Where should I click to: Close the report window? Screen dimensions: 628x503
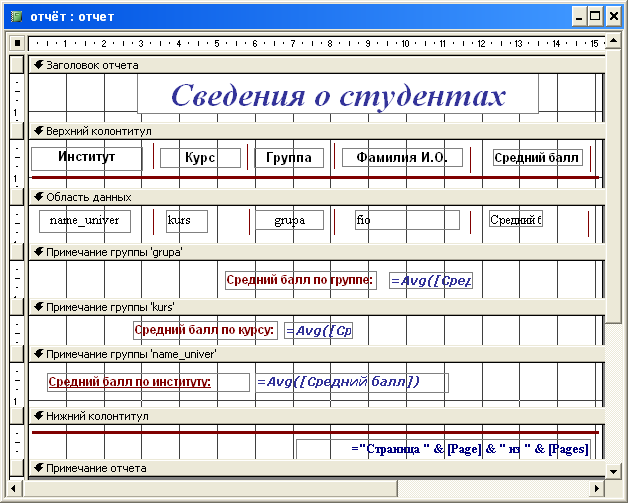pos(613,17)
